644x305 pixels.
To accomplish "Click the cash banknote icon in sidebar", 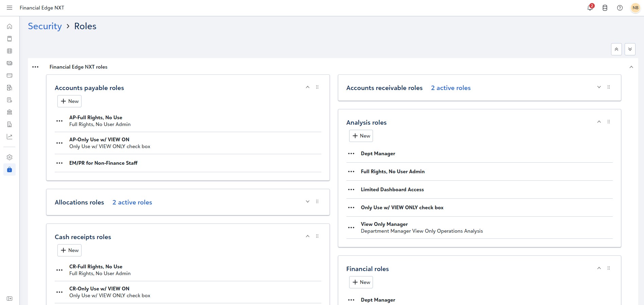I will point(10,63).
